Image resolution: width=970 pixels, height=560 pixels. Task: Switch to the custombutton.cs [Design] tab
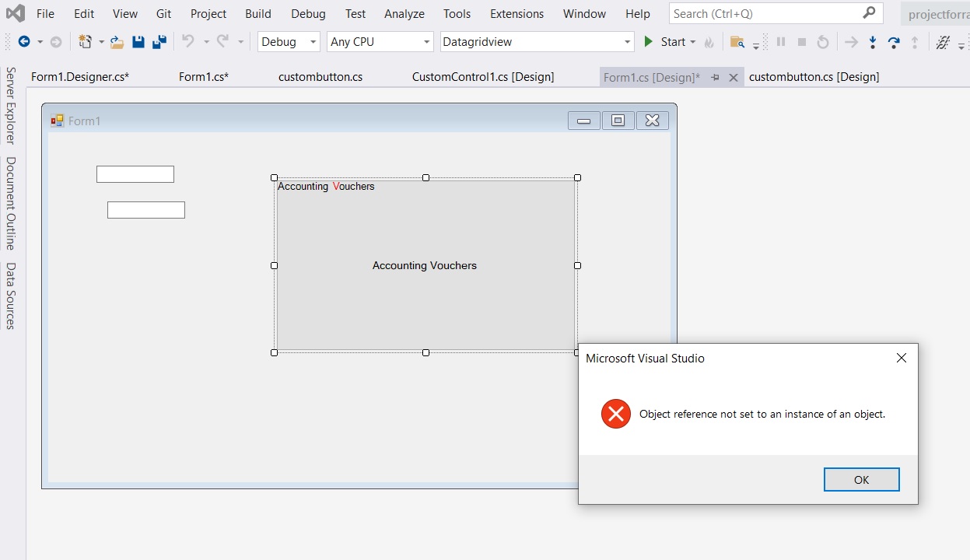(x=814, y=77)
